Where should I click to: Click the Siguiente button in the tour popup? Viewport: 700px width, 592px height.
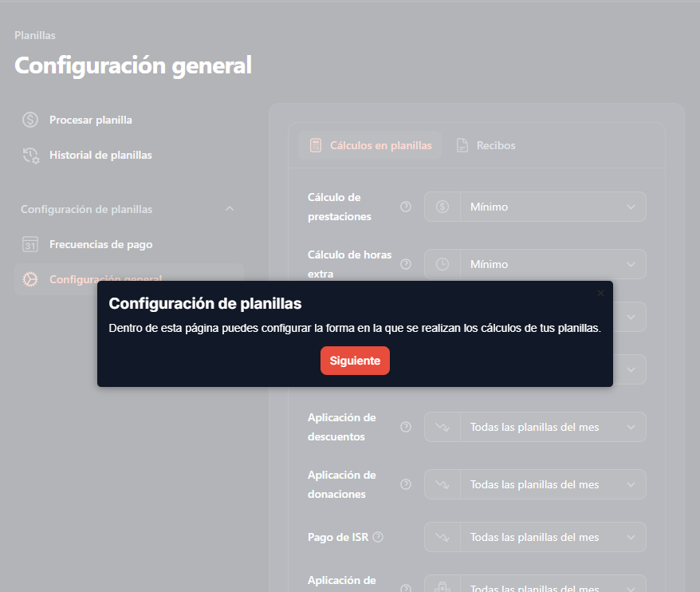[355, 361]
